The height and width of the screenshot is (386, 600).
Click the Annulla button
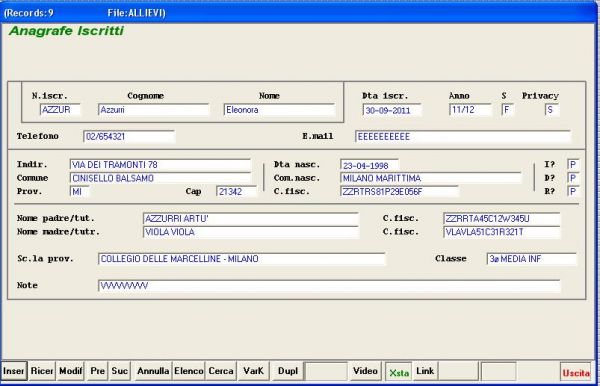tap(153, 371)
